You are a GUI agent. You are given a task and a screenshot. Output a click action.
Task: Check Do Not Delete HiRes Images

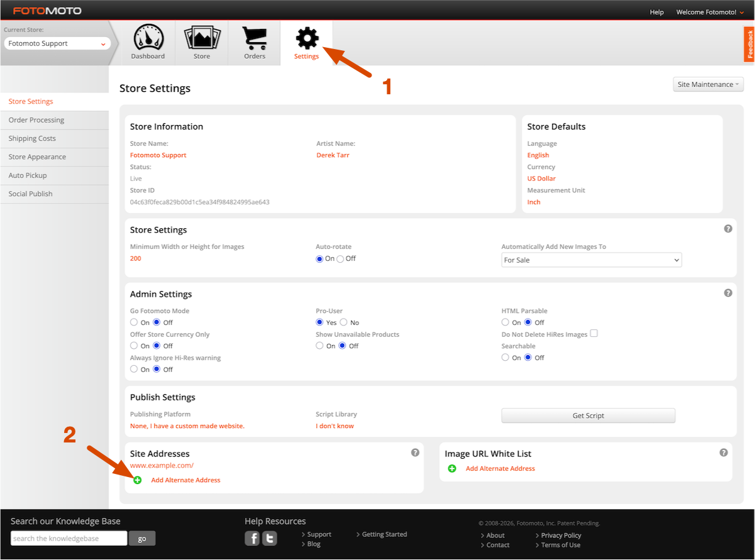click(x=594, y=334)
